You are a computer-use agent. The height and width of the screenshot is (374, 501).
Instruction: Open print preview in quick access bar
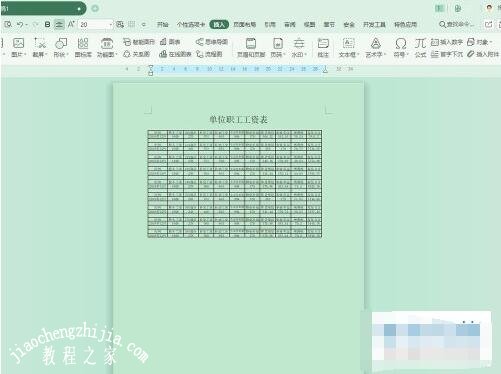click(x=8, y=24)
